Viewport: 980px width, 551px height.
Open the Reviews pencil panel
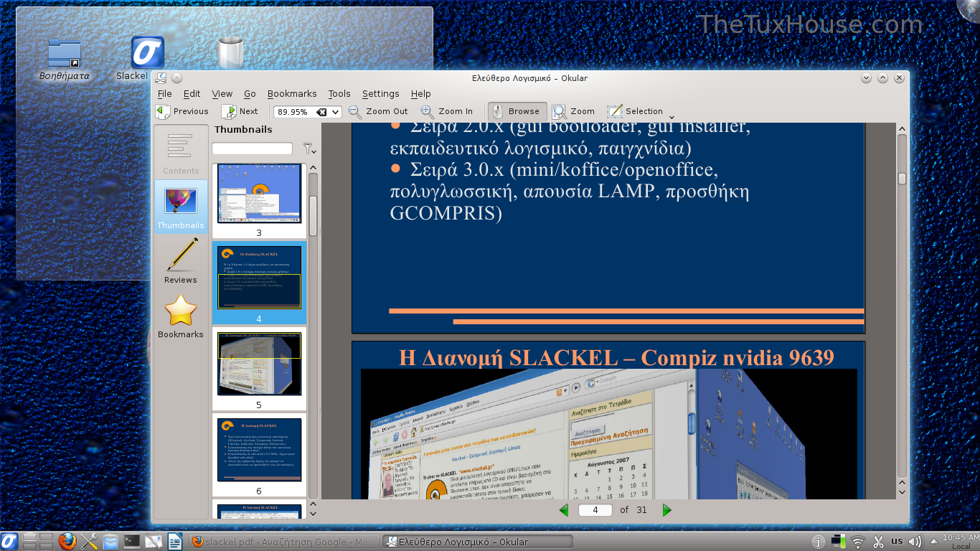[181, 261]
